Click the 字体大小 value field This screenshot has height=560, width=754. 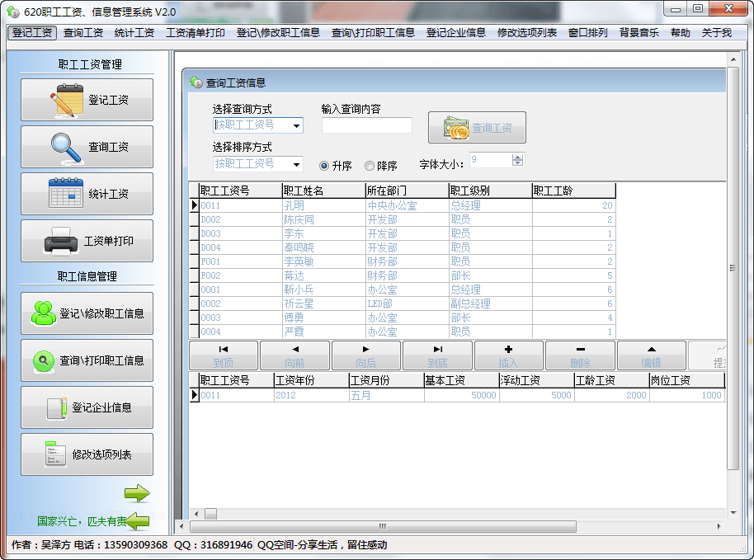pyautogui.click(x=491, y=160)
